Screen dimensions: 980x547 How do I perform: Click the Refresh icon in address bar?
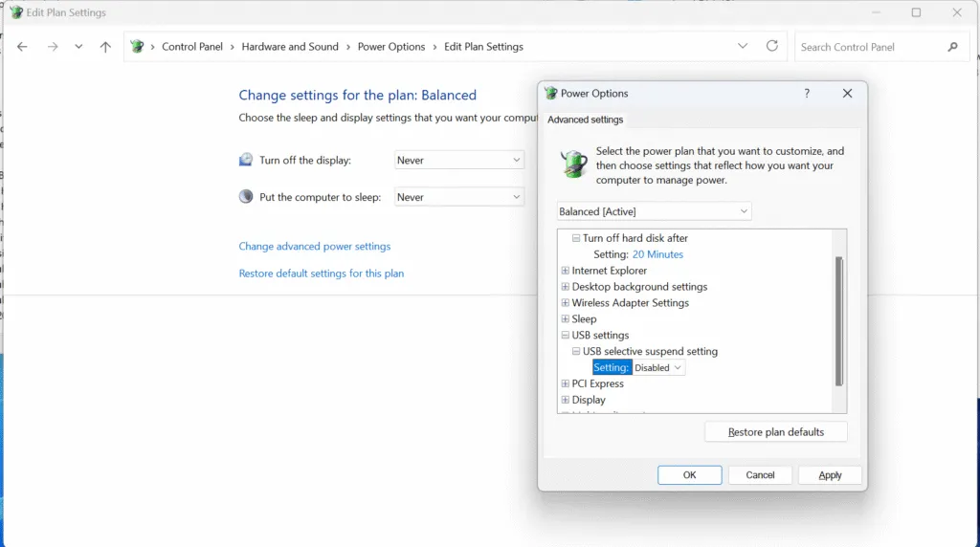[x=772, y=46]
